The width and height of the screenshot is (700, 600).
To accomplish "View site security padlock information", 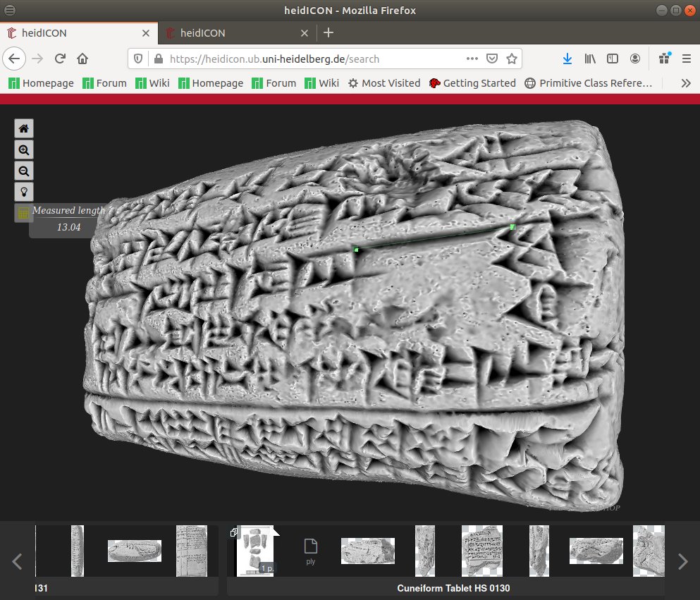I will coord(159,59).
